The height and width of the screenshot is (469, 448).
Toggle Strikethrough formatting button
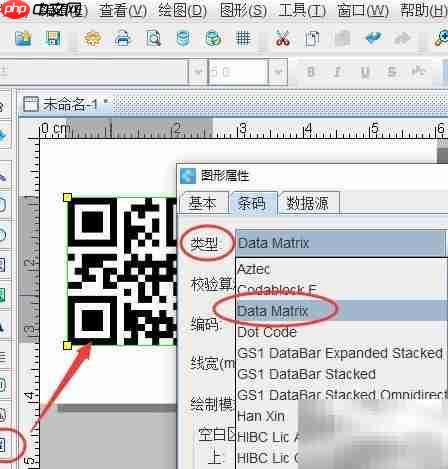point(392,72)
